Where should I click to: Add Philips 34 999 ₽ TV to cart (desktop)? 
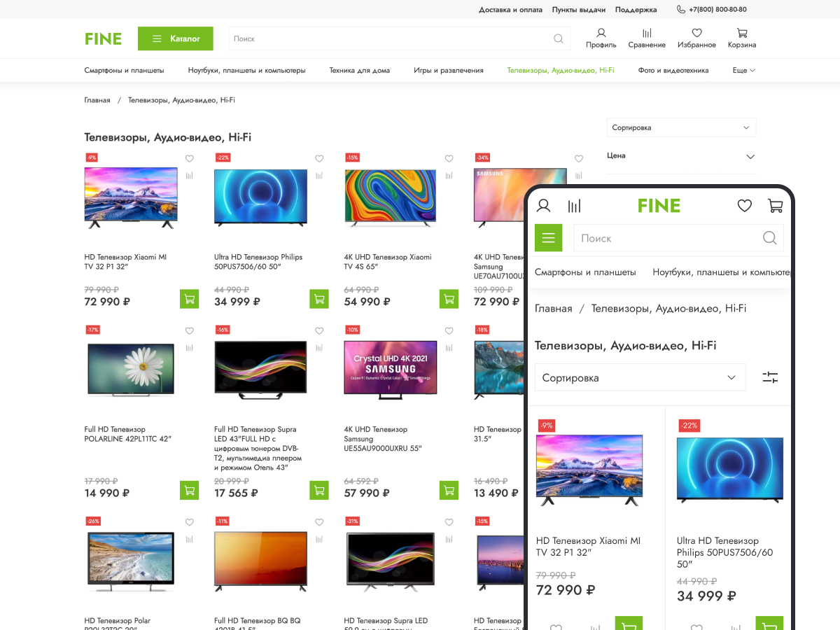(319, 299)
